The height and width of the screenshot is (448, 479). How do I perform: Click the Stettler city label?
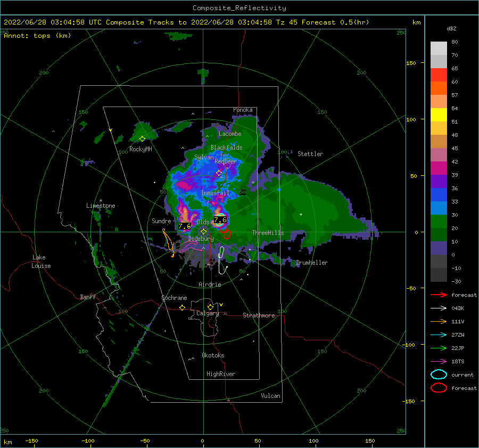(x=310, y=154)
